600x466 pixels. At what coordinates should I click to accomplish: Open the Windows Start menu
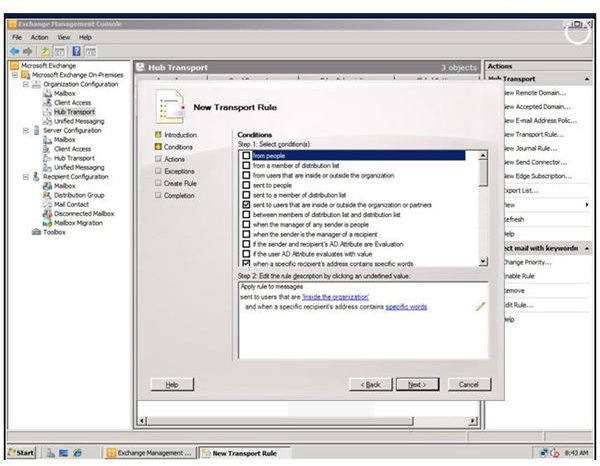click(21, 453)
